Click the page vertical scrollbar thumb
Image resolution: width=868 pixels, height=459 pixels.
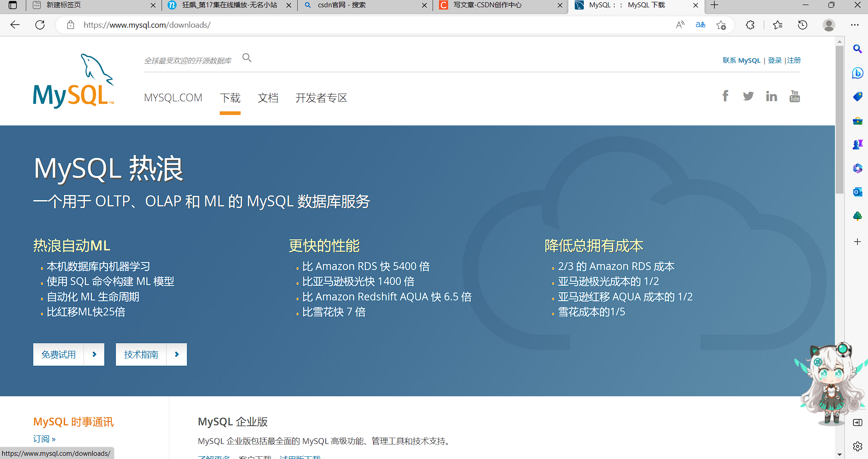click(840, 120)
